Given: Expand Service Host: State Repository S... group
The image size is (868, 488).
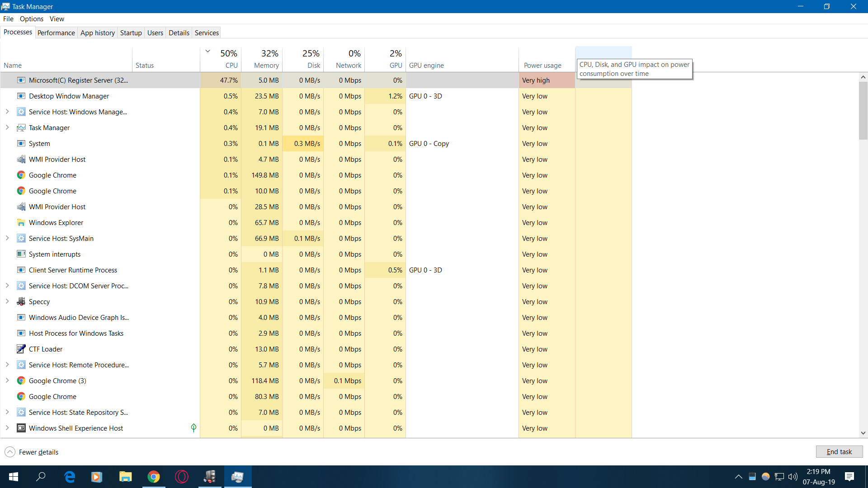Looking at the screenshot, I should tap(7, 412).
